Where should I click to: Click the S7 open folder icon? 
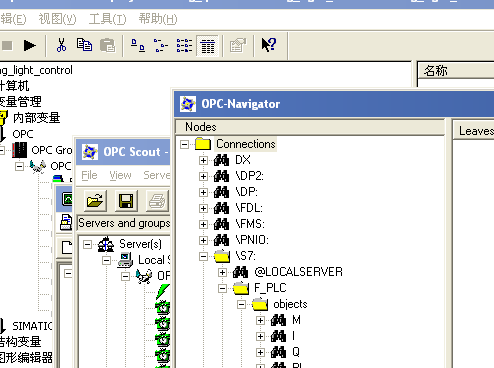[222, 256]
